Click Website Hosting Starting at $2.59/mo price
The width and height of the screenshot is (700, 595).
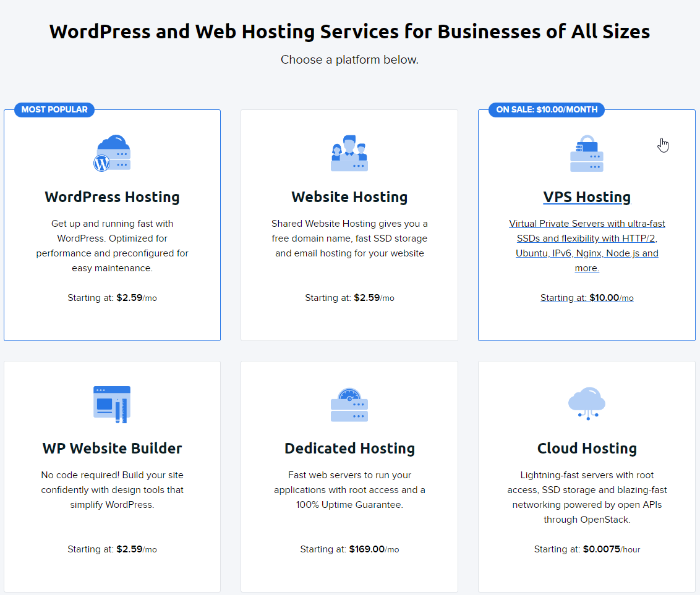349,298
